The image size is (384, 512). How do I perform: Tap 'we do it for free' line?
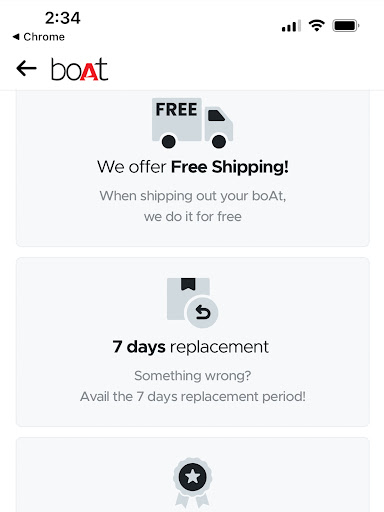[x=193, y=216]
